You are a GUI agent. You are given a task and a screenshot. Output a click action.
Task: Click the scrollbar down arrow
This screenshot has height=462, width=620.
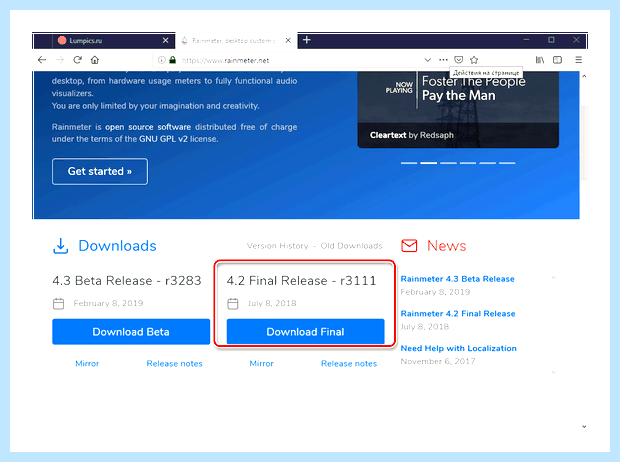[584, 426]
